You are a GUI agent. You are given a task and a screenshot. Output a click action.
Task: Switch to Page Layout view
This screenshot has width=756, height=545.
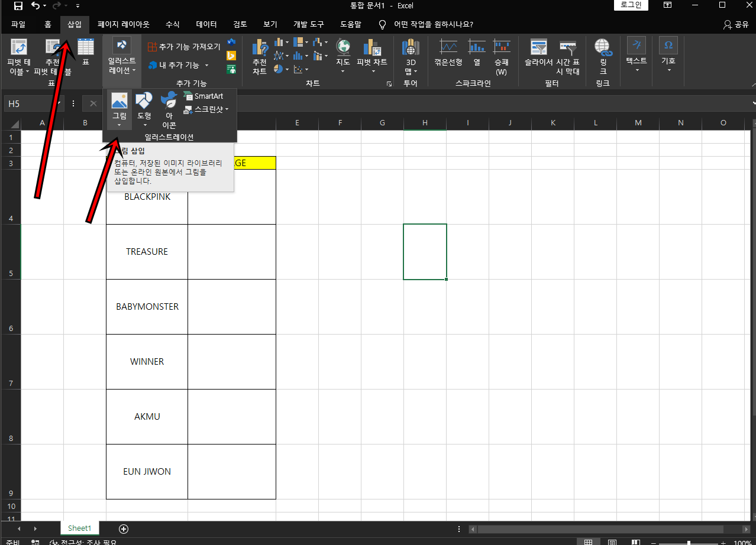(612, 543)
